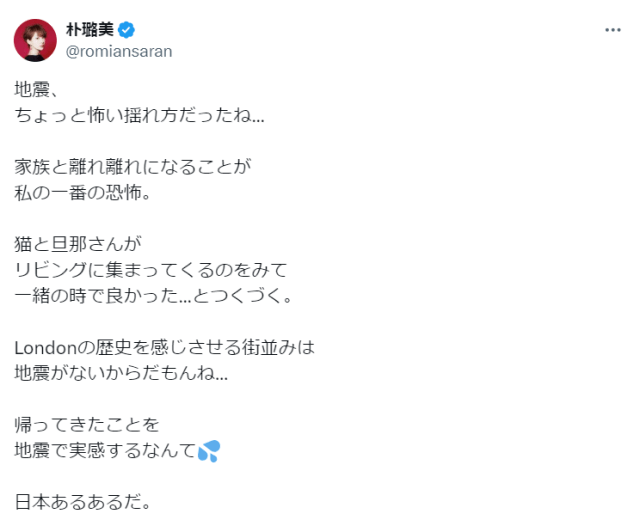Click the line "地震がないからだもんね..."

pos(122,373)
